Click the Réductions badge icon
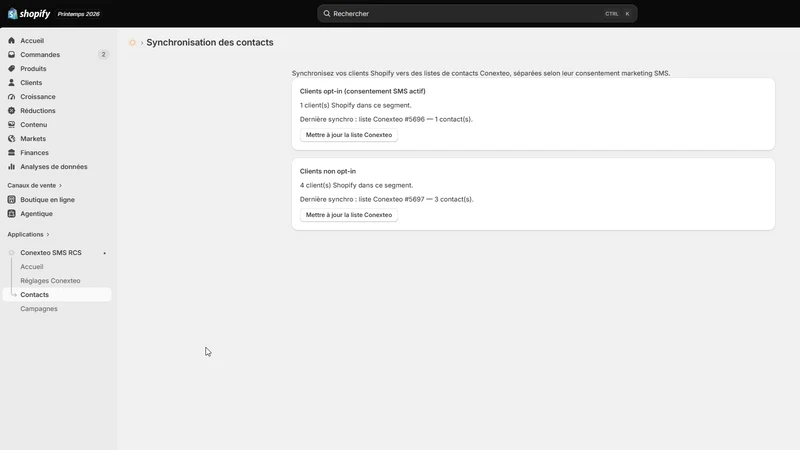Image resolution: width=800 pixels, height=450 pixels. (11, 111)
